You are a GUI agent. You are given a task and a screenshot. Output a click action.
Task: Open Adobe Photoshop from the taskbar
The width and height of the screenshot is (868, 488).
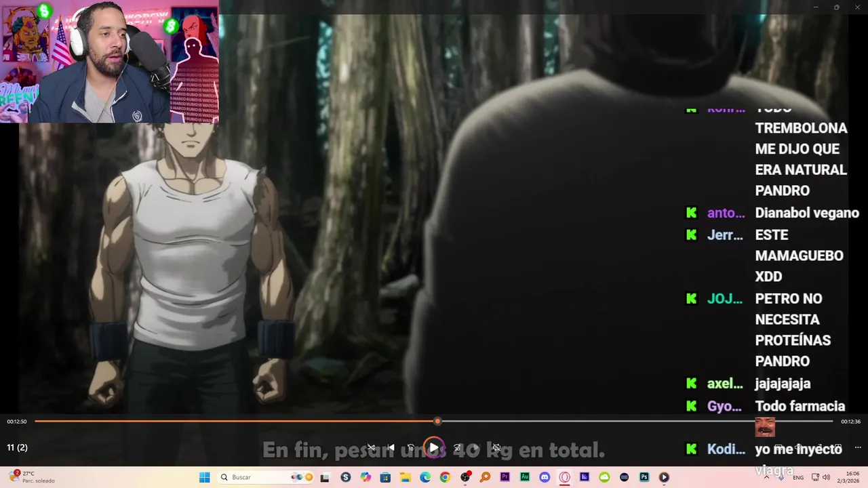[644, 477]
